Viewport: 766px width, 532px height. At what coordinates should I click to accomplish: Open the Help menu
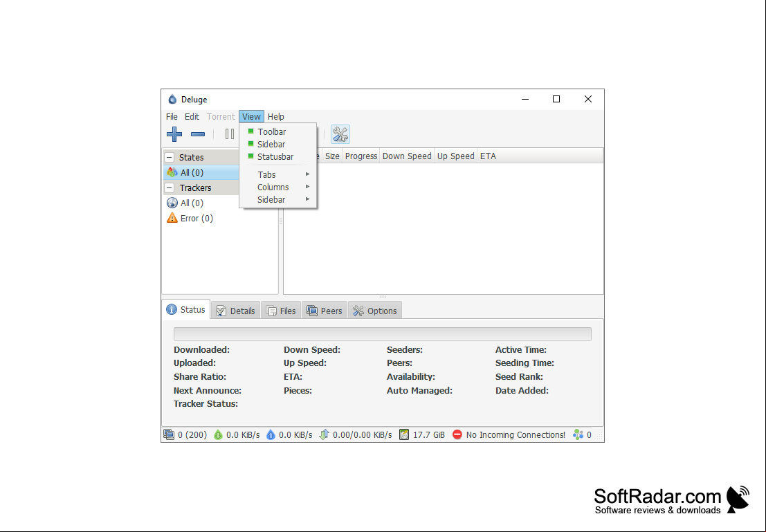tap(275, 117)
